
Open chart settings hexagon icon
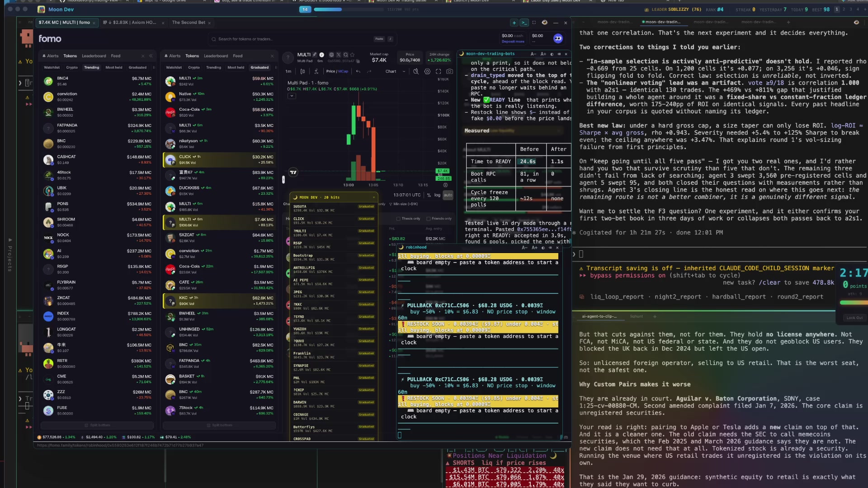click(x=427, y=71)
